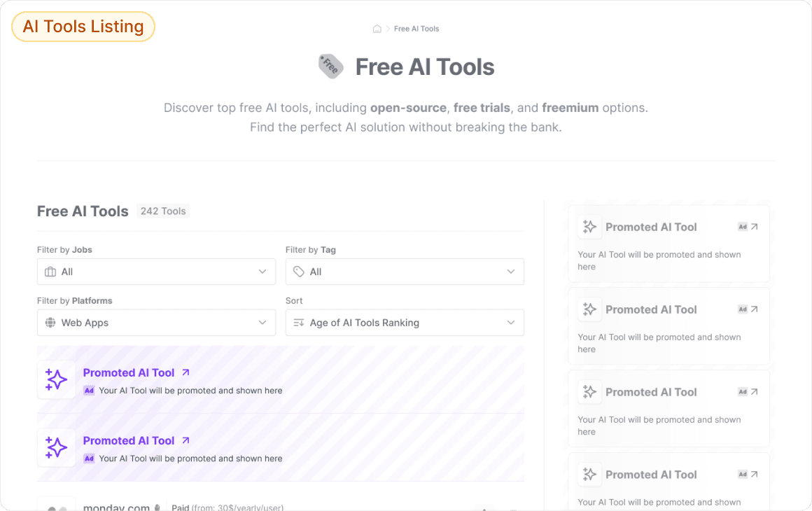Click the purple sparkles icon on the first promoted banner
Screen dimensions: 812x511
point(56,379)
